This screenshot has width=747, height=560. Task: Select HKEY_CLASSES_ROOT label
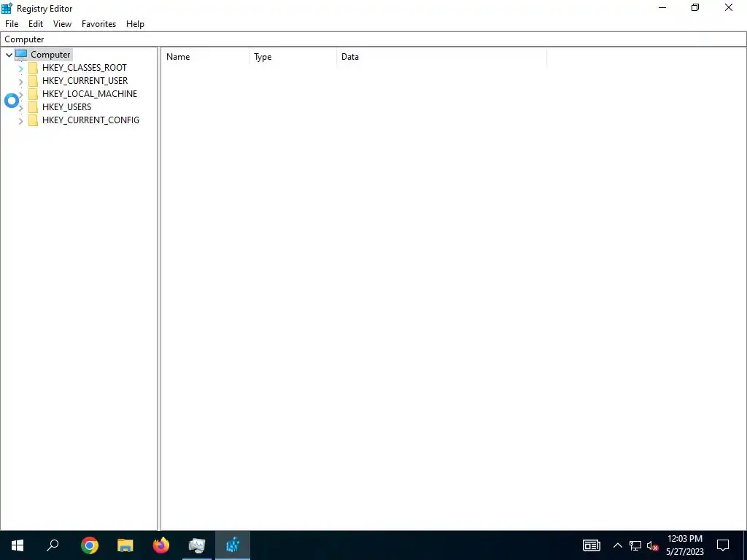85,68
